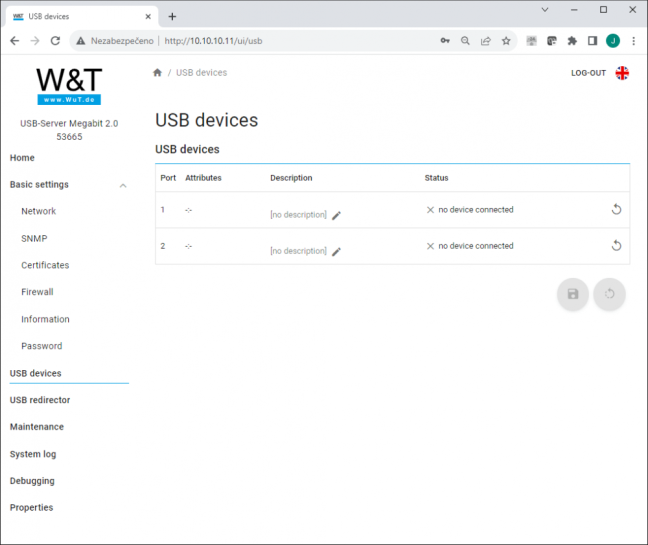Click the browser address bar URL

click(x=213, y=41)
